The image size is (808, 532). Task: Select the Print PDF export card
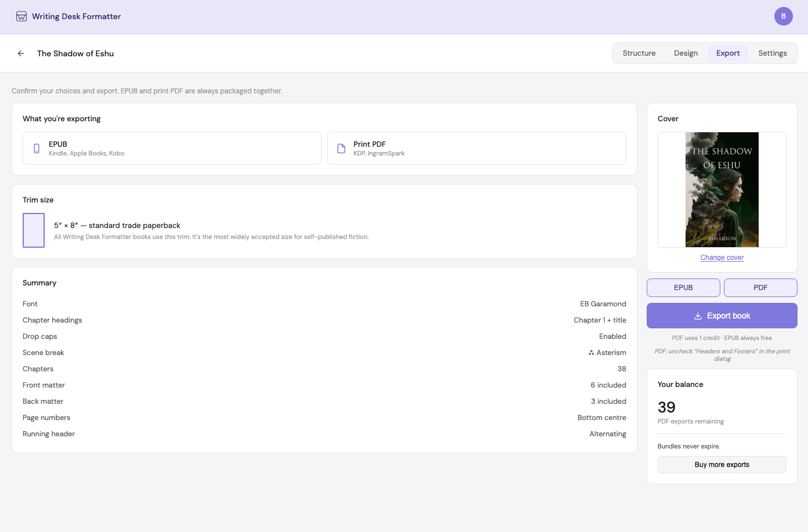pos(477,149)
